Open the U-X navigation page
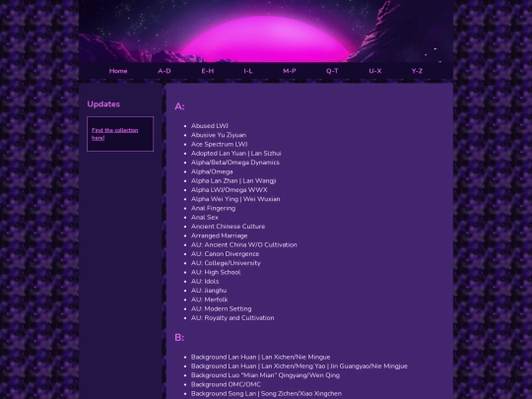This screenshot has width=532, height=399. (375, 71)
